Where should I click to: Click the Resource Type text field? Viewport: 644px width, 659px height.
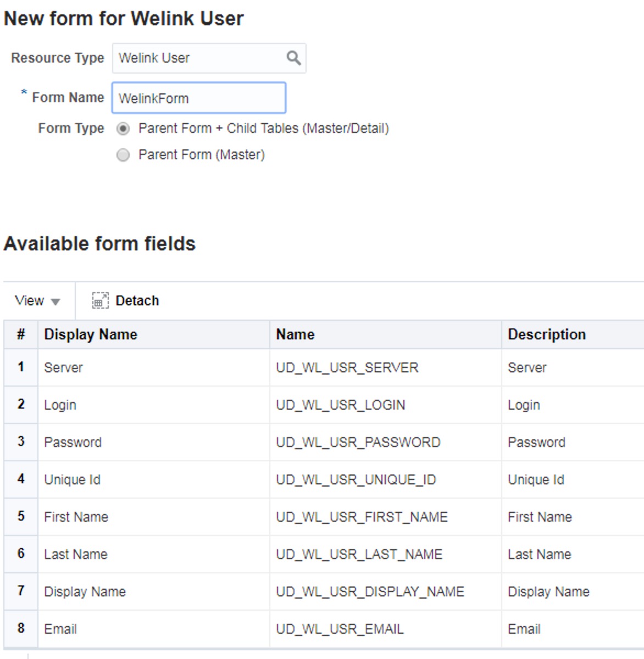click(x=199, y=58)
